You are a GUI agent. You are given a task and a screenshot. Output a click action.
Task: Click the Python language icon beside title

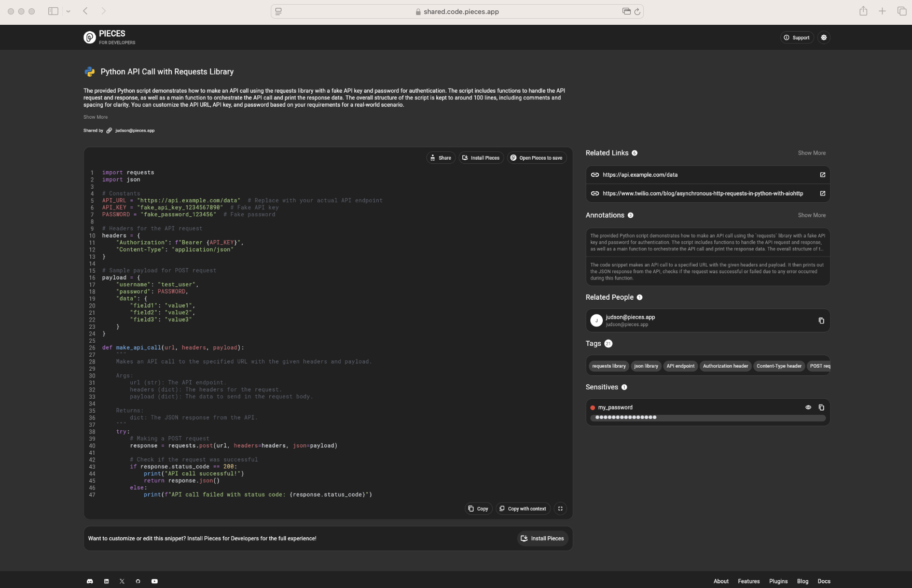coord(89,72)
